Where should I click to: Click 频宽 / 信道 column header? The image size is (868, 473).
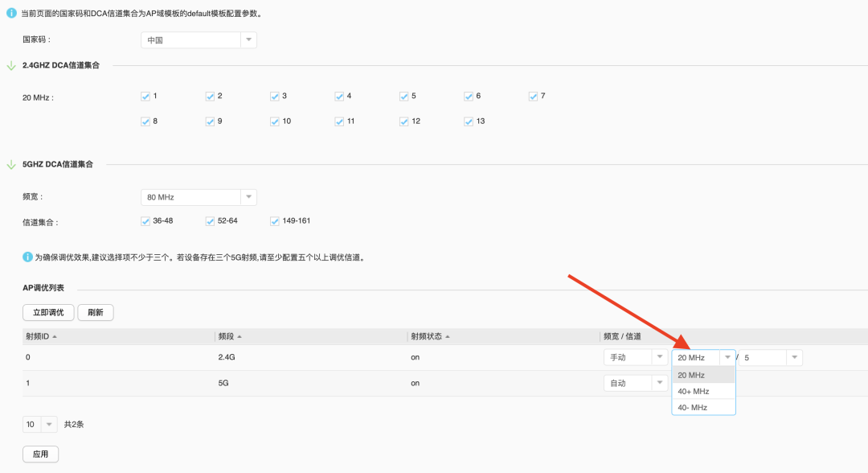(622, 336)
